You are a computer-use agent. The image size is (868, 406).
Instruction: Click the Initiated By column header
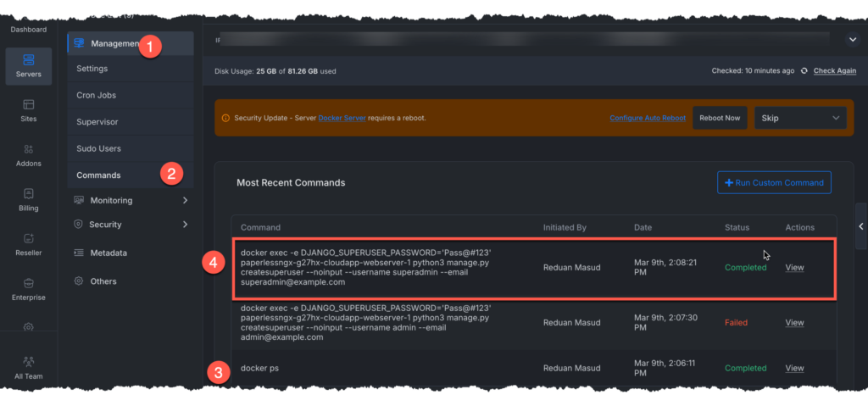tap(565, 228)
